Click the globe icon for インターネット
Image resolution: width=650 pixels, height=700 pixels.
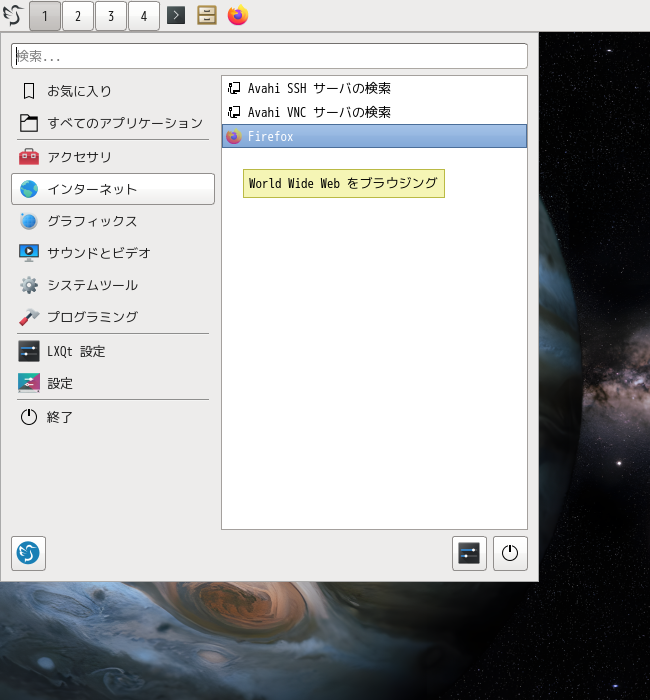(29, 189)
